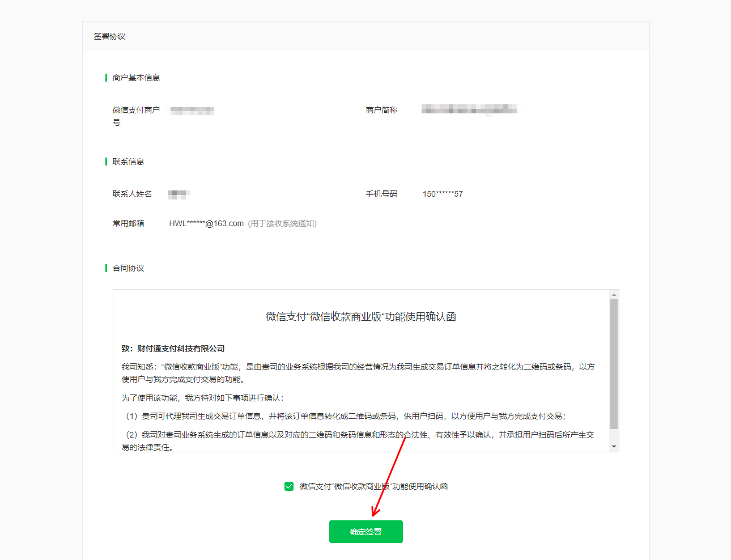
Task: Click the 微信支付商户号 label
Action: [x=136, y=116]
